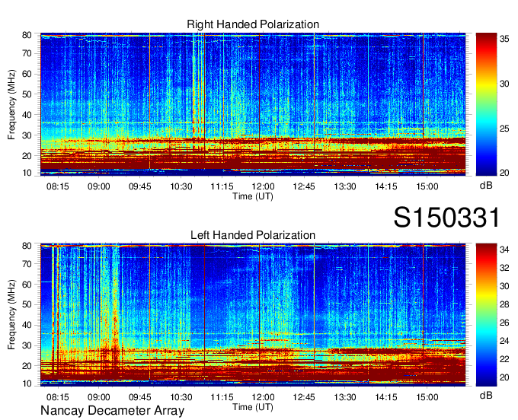Click the Left Handed Polarization color scale bar
This screenshot has height=420, width=518.
click(x=486, y=315)
